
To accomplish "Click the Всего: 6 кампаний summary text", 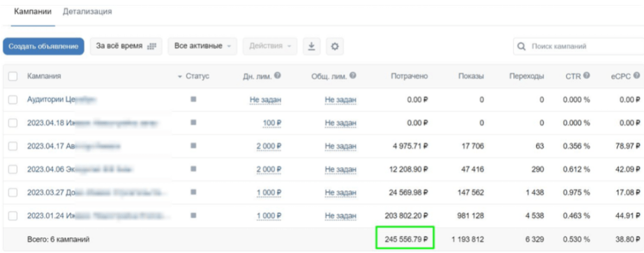I will [59, 239].
